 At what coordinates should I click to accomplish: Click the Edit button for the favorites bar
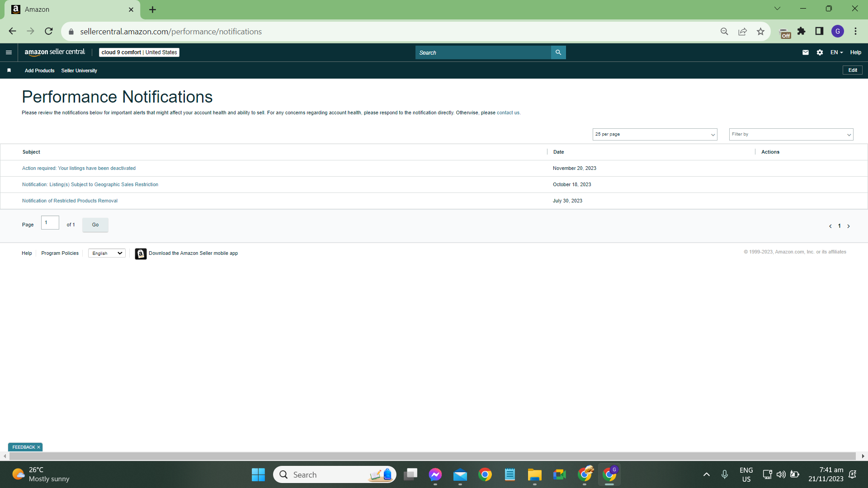(853, 70)
